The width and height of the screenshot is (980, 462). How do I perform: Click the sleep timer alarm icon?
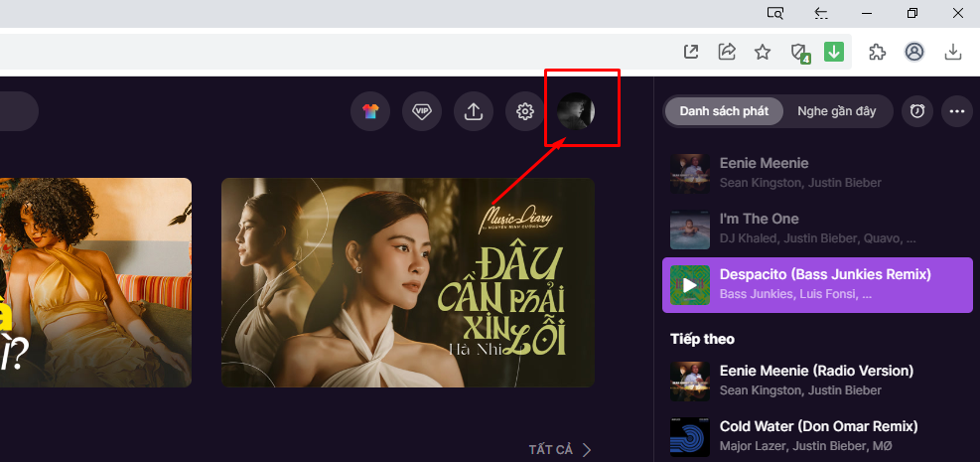[916, 111]
